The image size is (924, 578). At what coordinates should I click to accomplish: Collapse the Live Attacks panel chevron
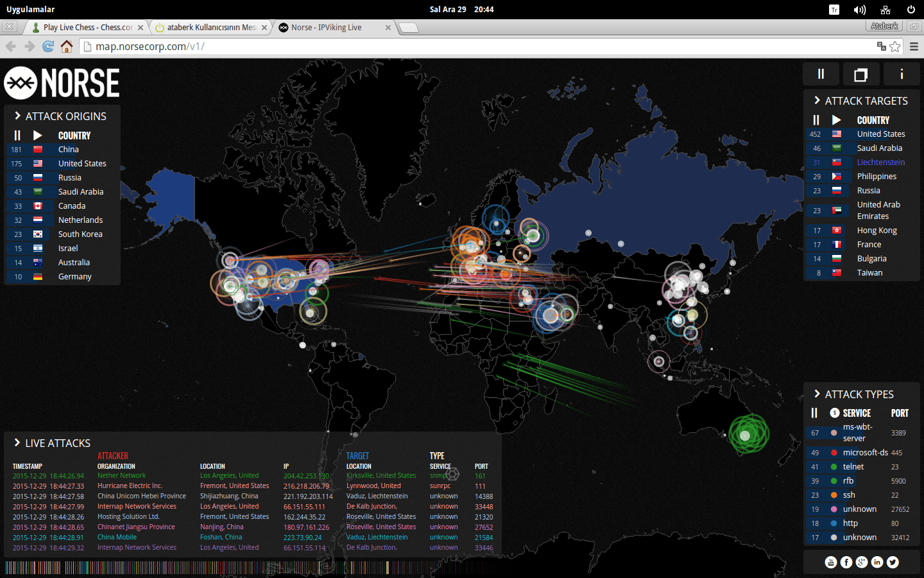tap(17, 442)
